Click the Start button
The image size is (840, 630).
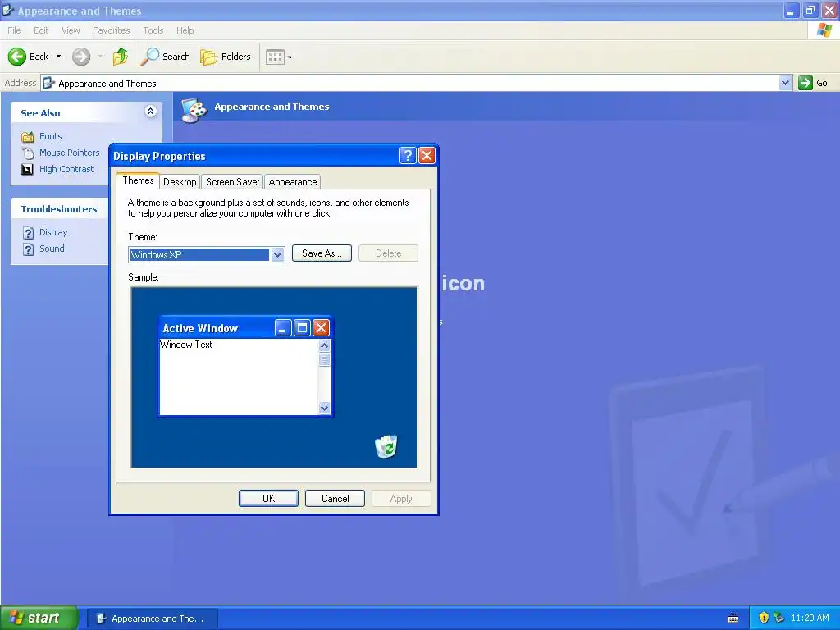point(39,618)
